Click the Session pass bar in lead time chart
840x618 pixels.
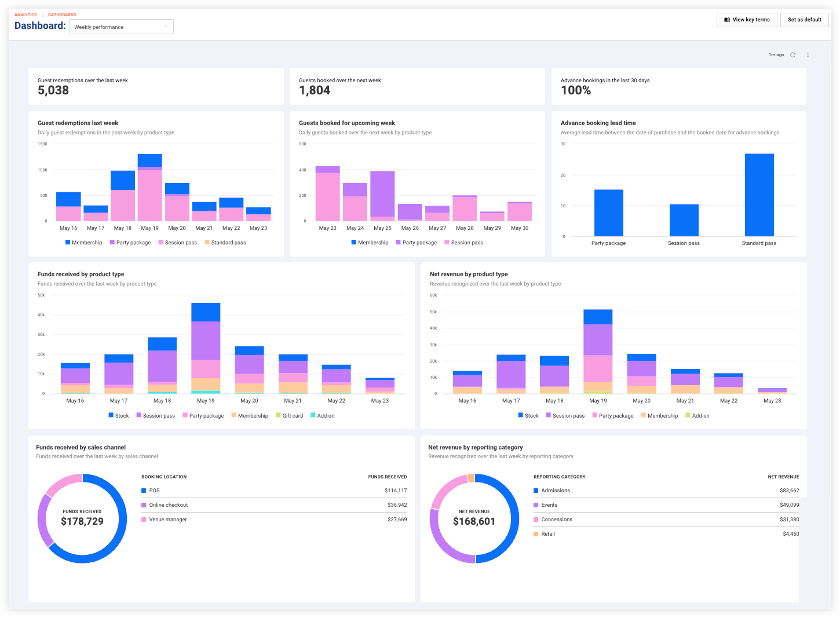(x=684, y=220)
